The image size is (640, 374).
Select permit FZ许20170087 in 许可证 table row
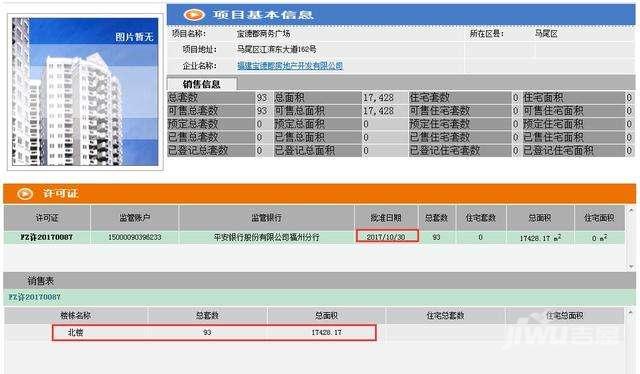(x=47, y=237)
